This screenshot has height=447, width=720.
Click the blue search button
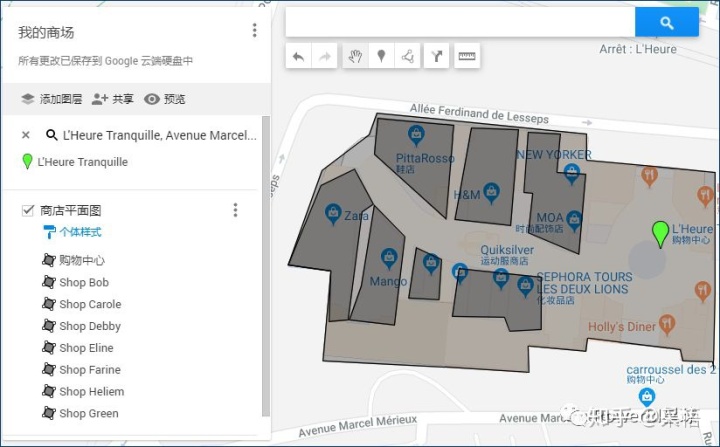click(x=667, y=22)
